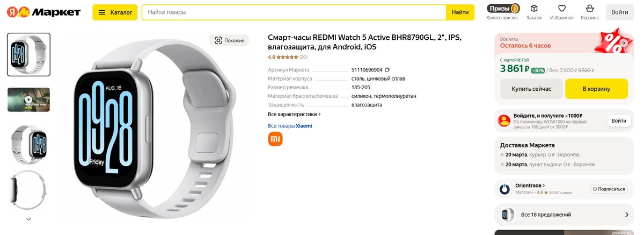Image resolution: width=644 pixels, height=235 pixels.
Task: Open Oriontrade seller page
Action: [x=530, y=186]
